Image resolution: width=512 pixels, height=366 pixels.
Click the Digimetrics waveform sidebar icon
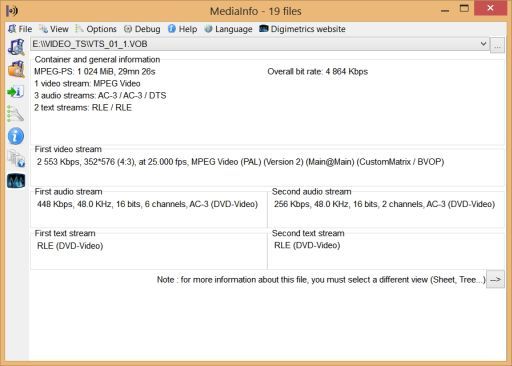click(x=16, y=181)
